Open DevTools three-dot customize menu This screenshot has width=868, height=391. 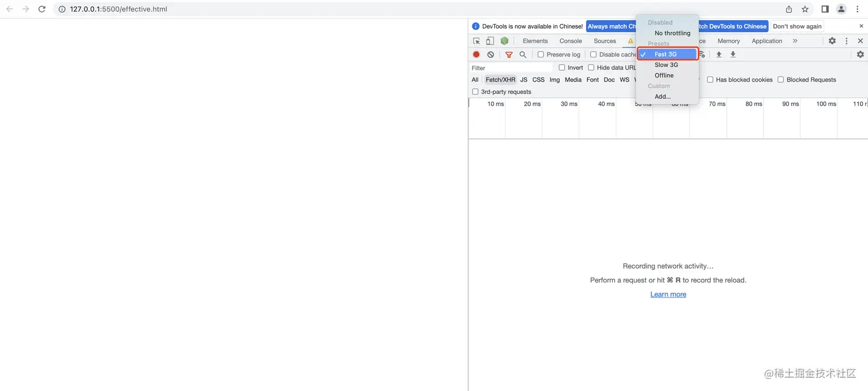(x=846, y=41)
